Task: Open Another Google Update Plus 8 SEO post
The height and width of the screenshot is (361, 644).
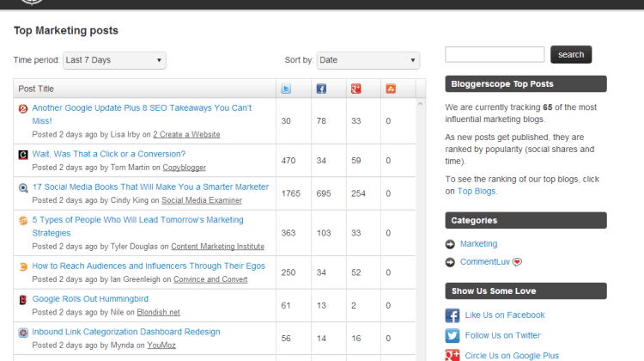Action: (142, 114)
